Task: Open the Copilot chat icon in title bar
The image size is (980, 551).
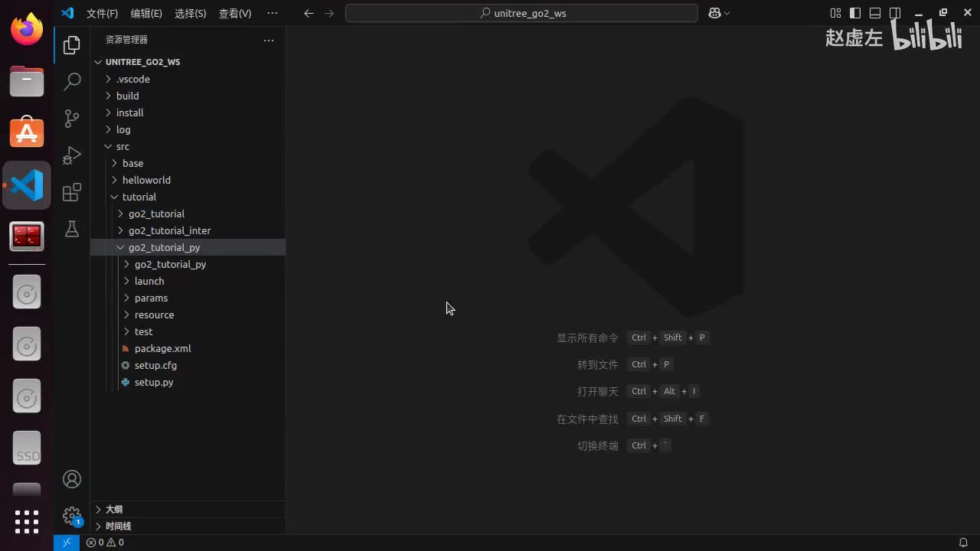Action: pyautogui.click(x=714, y=13)
